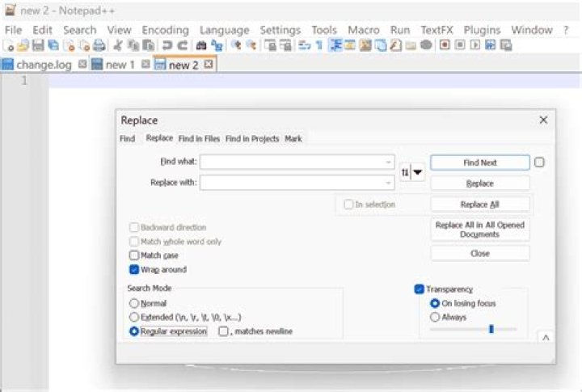The image size is (582, 392).
Task: Click the Close document toolbar icon
Action: tap(69, 45)
